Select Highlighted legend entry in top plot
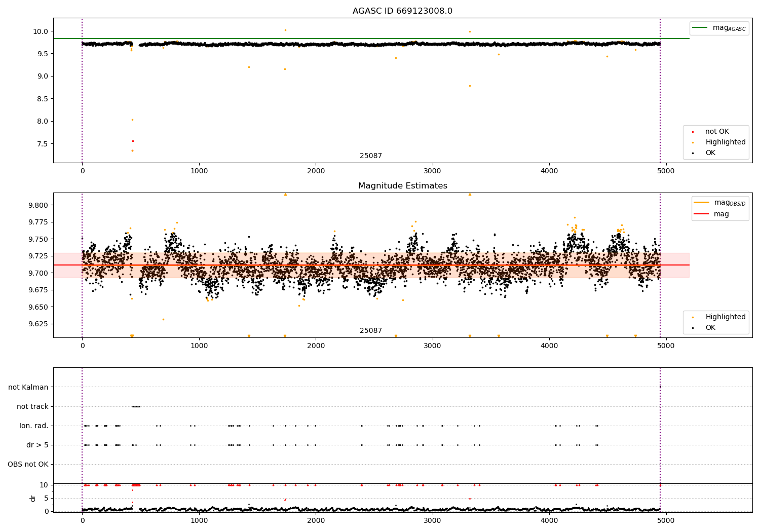 [725, 142]
